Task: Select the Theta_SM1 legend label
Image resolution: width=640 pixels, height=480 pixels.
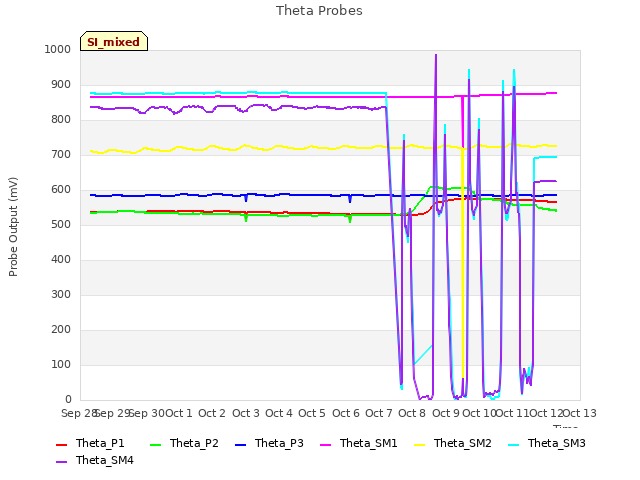Action: (x=369, y=443)
